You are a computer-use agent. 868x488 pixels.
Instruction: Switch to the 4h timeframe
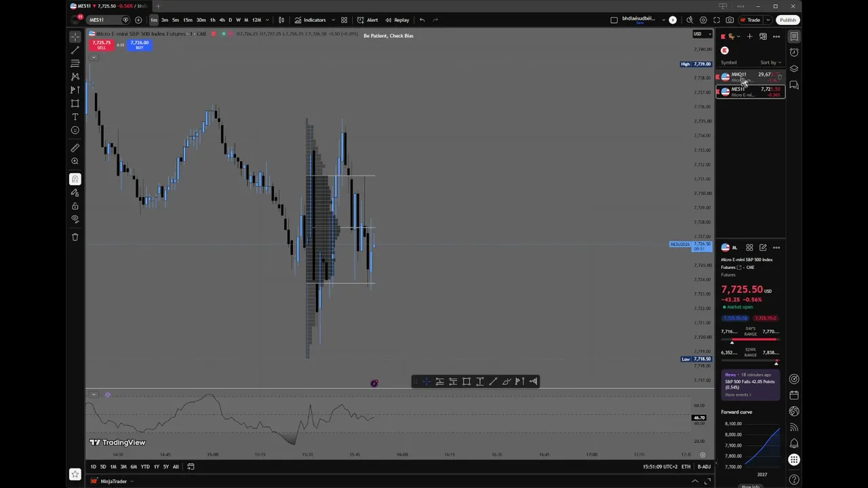click(222, 20)
